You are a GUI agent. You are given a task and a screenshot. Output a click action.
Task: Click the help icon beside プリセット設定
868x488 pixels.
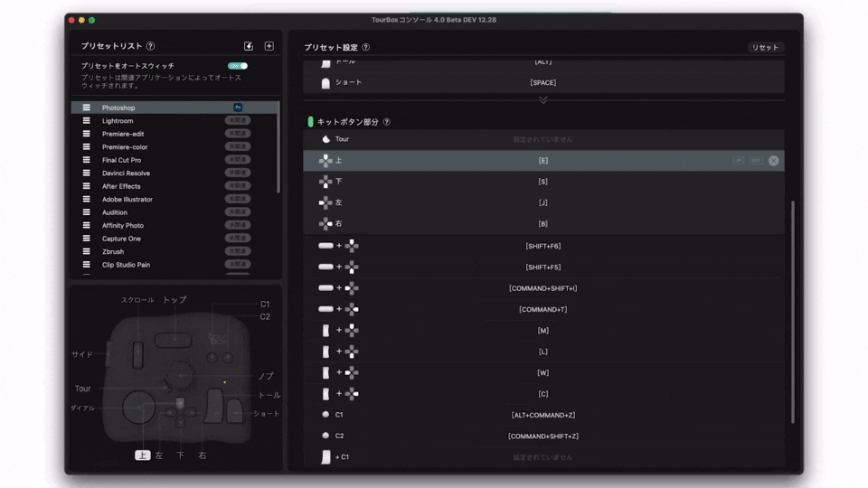365,47
